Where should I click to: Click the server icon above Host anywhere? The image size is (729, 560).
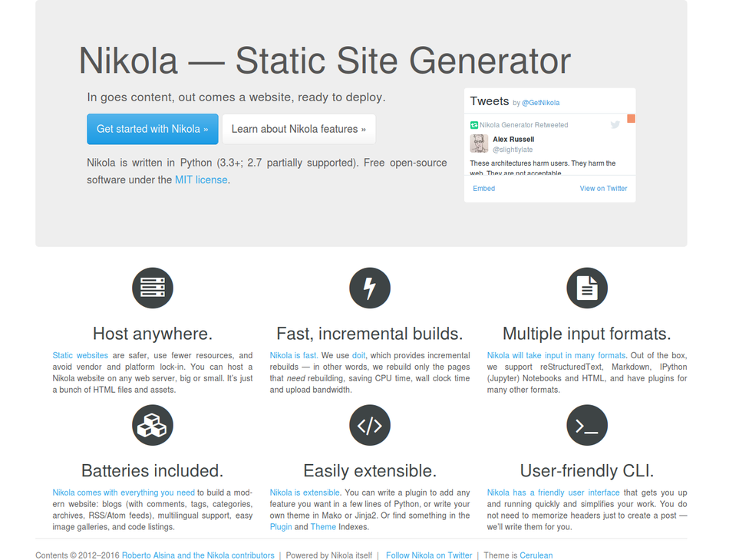(x=153, y=288)
